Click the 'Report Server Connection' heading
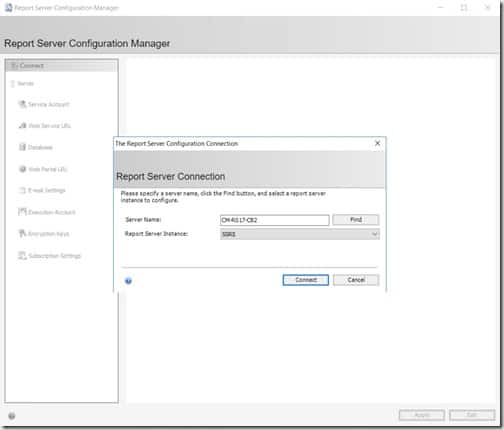Image resolution: width=504 pixels, height=430 pixels. (170, 176)
